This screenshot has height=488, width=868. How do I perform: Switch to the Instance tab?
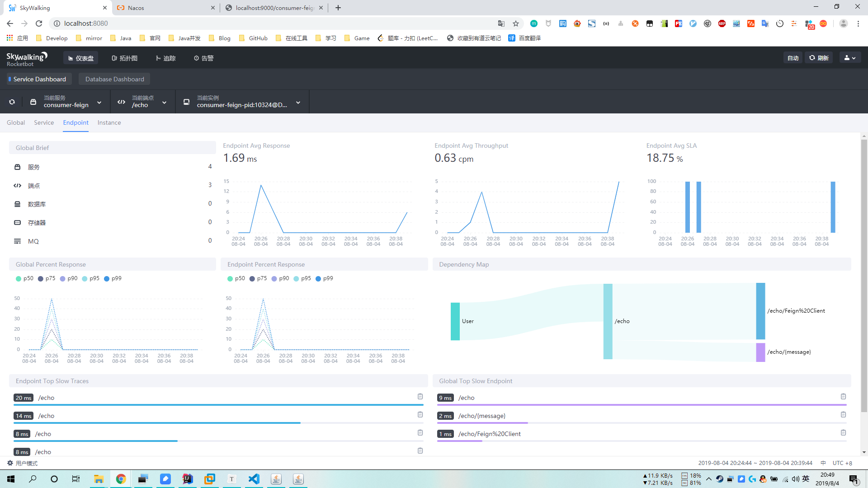pyautogui.click(x=109, y=122)
